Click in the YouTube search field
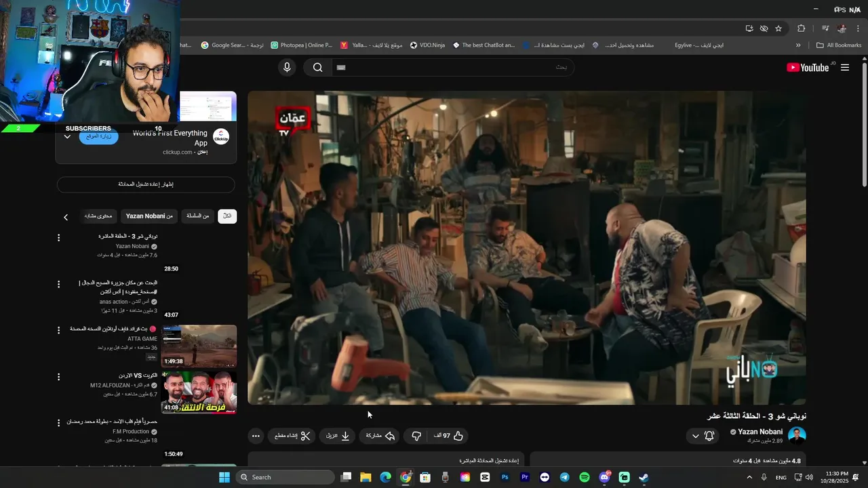Screen dimensions: 868x488 tap(452, 67)
